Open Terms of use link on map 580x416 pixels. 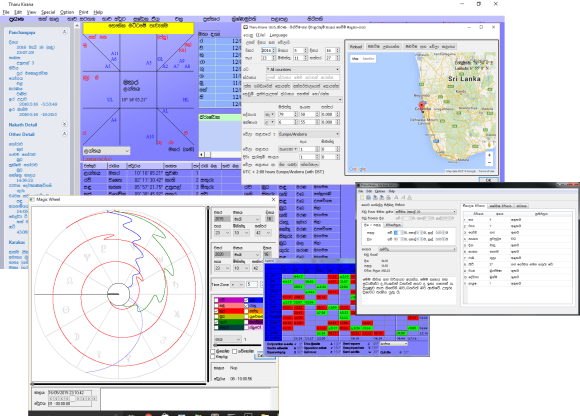coord(486,171)
